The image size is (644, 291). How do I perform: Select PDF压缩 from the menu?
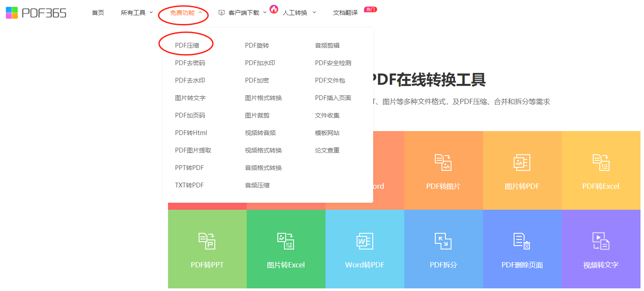click(x=187, y=45)
